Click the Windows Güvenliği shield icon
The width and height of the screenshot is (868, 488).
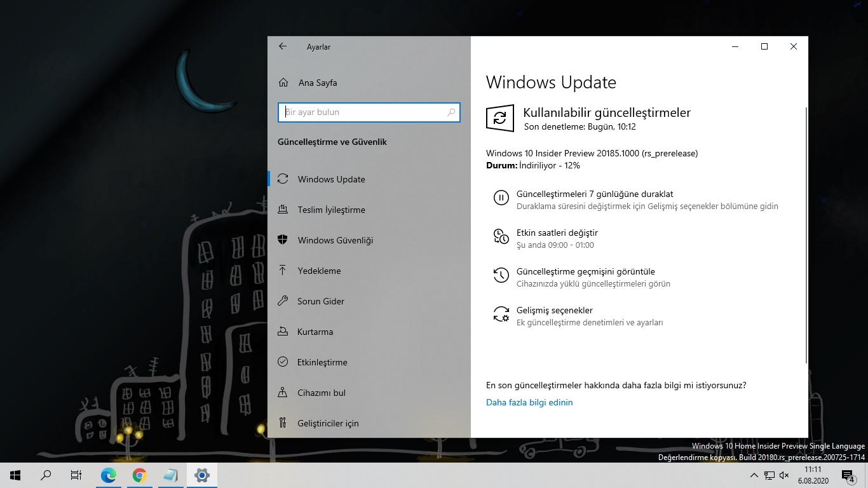(x=283, y=240)
